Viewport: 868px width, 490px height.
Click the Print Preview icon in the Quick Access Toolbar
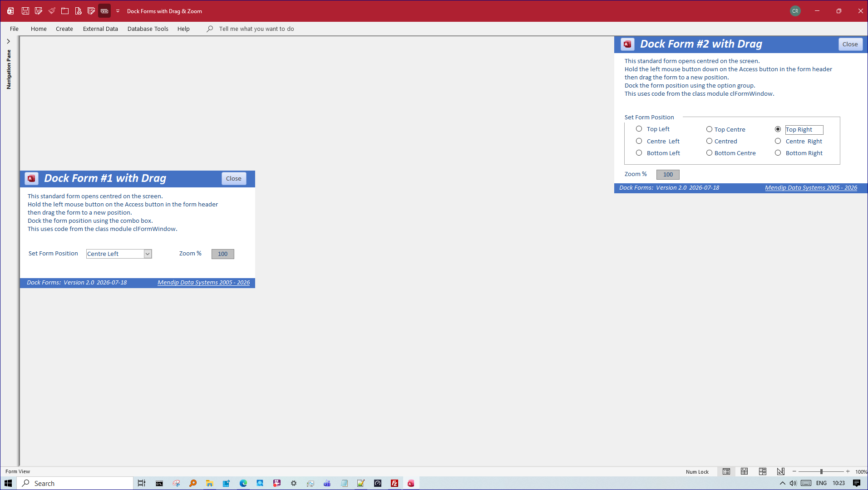pyautogui.click(x=78, y=11)
